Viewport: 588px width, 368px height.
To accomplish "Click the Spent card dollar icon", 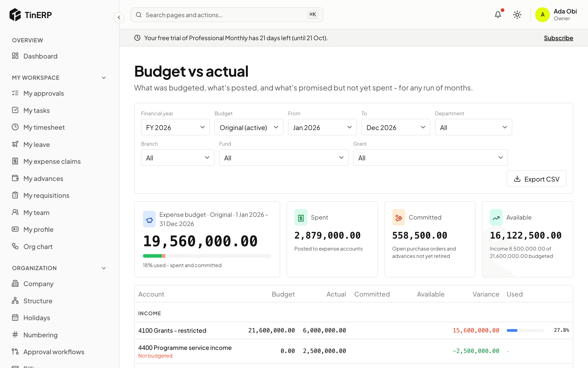I will point(301,217).
